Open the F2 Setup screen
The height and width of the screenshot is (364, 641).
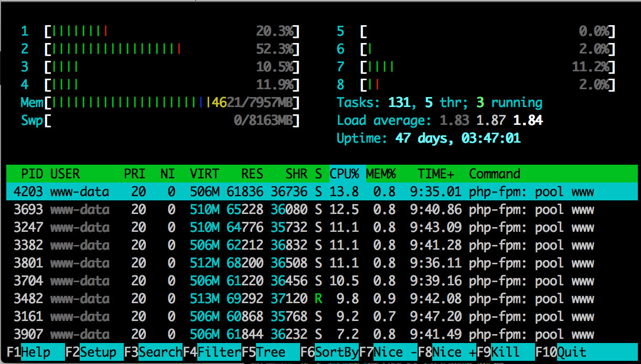coord(94,352)
